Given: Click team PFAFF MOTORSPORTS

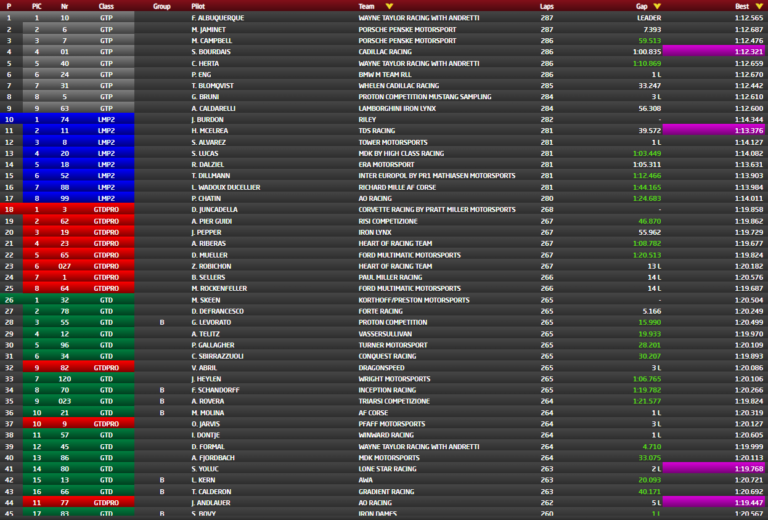Looking at the screenshot, I should pos(392,424).
